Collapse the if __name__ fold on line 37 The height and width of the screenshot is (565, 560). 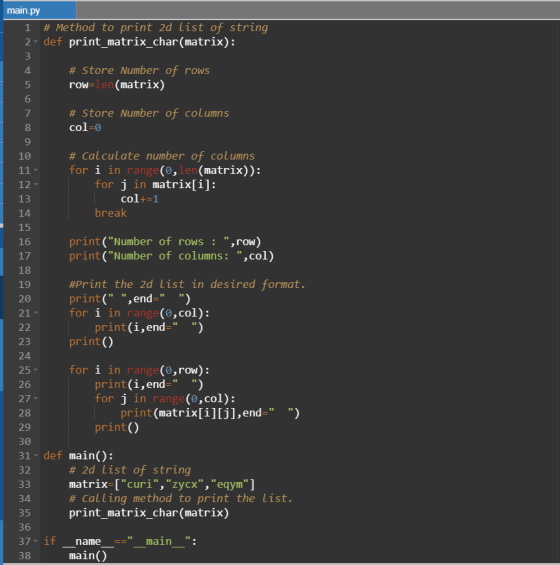(x=36, y=541)
